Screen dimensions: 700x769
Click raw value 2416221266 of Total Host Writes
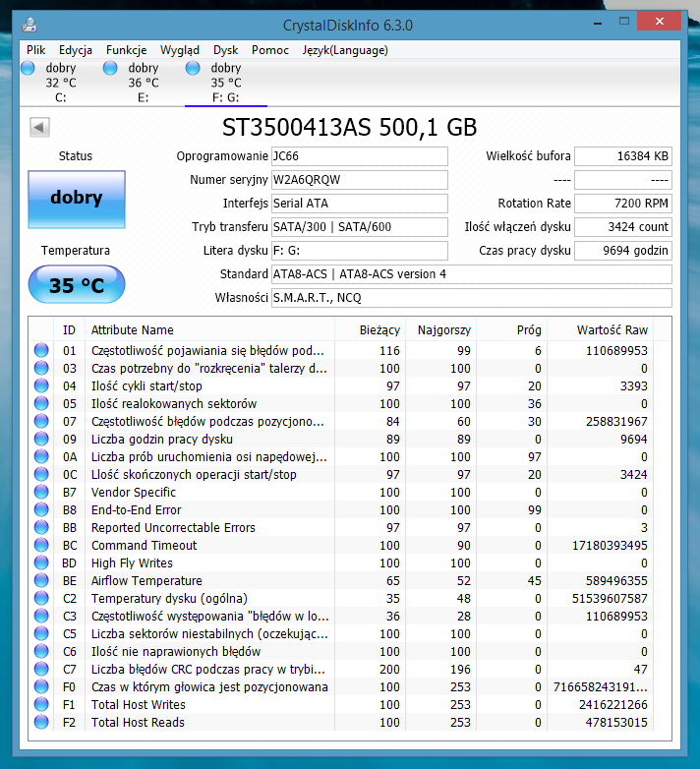[x=612, y=704]
